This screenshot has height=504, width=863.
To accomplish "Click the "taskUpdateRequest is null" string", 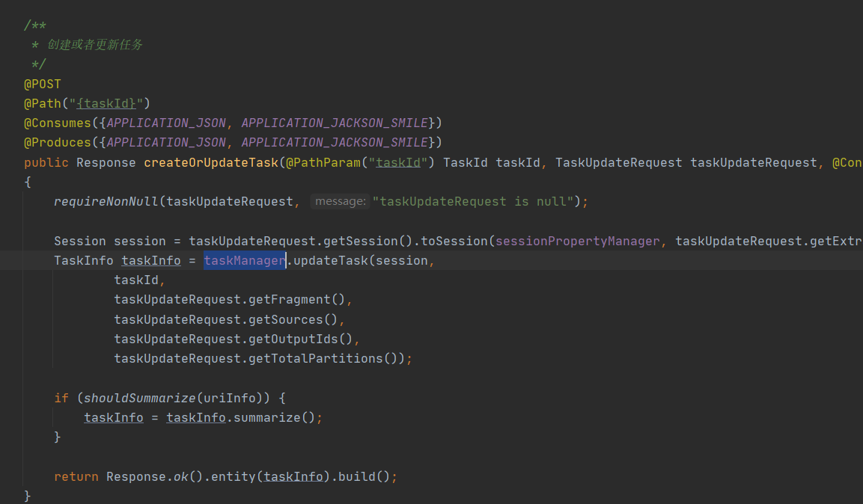I will coord(473,202).
